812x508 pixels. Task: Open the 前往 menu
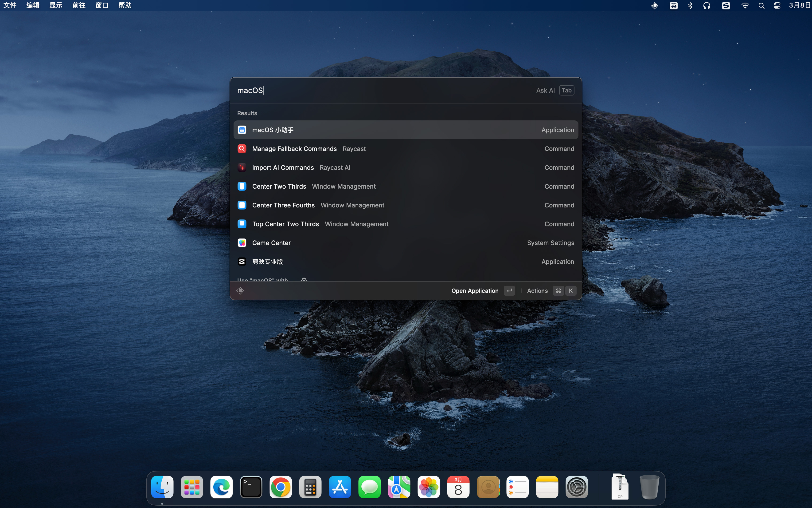[x=79, y=5]
